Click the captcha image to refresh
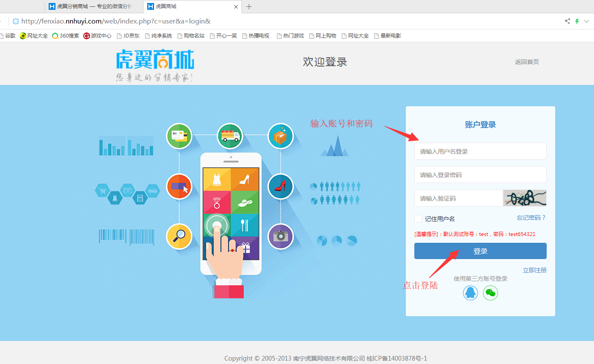Viewport: 594px width, 364px height. [525, 198]
